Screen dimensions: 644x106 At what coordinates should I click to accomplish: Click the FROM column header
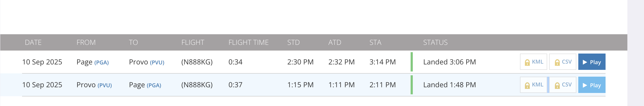click(86, 42)
